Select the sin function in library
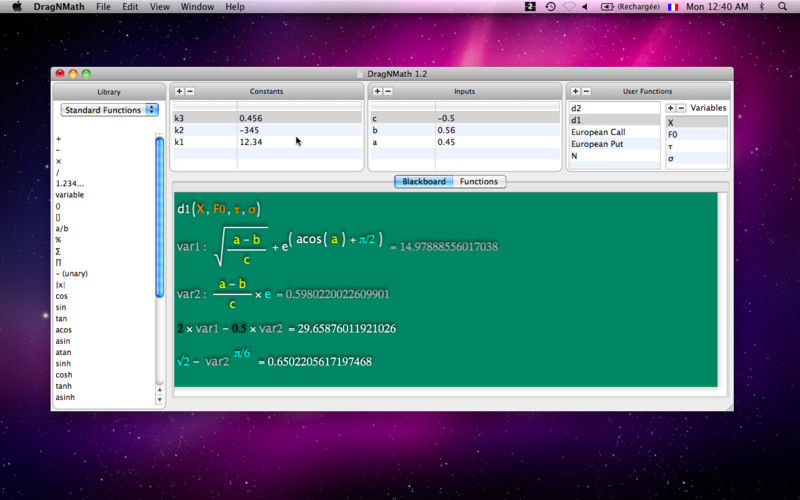The width and height of the screenshot is (800, 500). tap(61, 307)
